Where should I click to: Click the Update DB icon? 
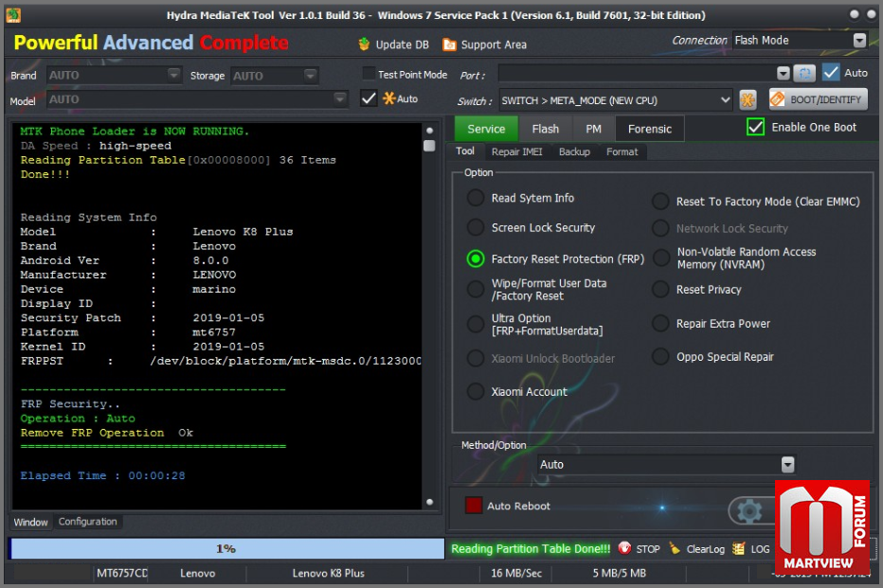pyautogui.click(x=364, y=44)
